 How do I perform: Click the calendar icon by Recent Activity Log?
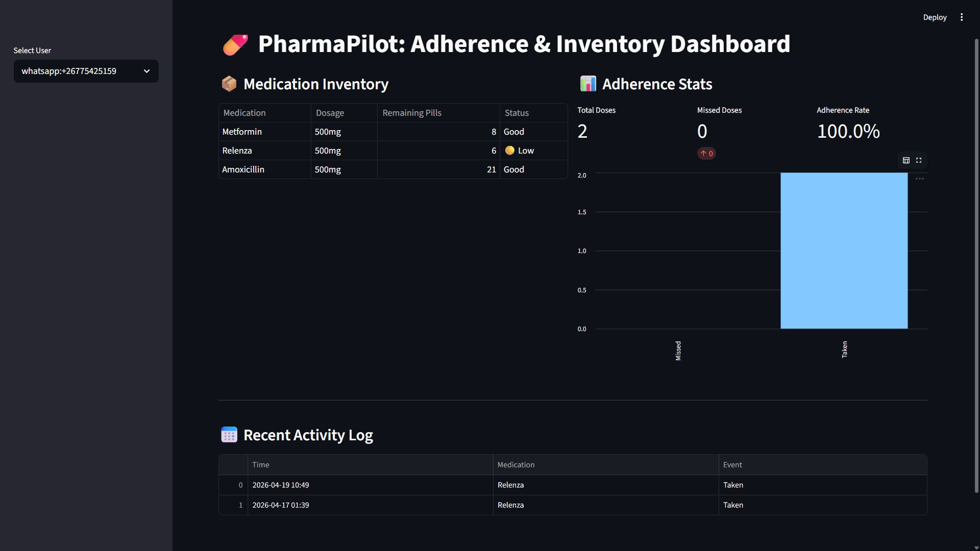tap(229, 435)
